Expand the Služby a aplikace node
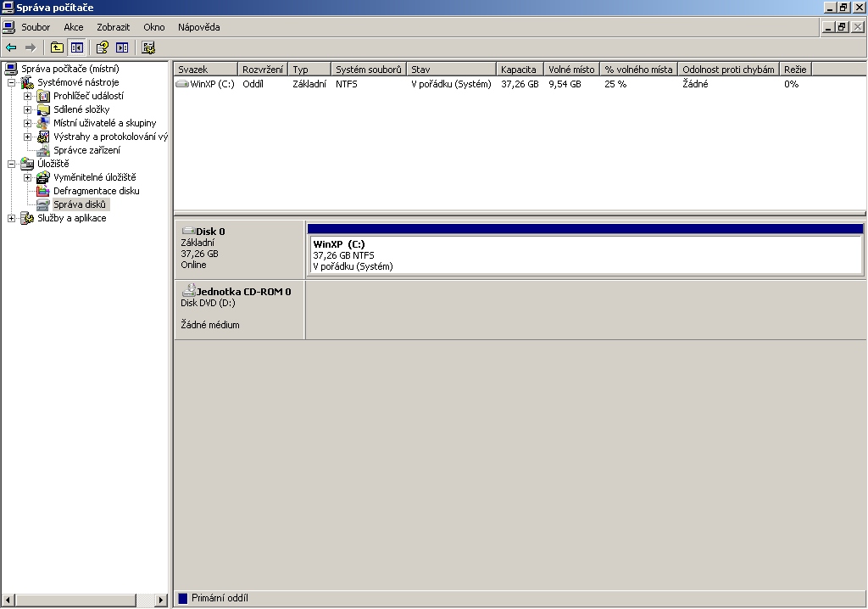The height and width of the screenshot is (609, 868). pos(11,218)
